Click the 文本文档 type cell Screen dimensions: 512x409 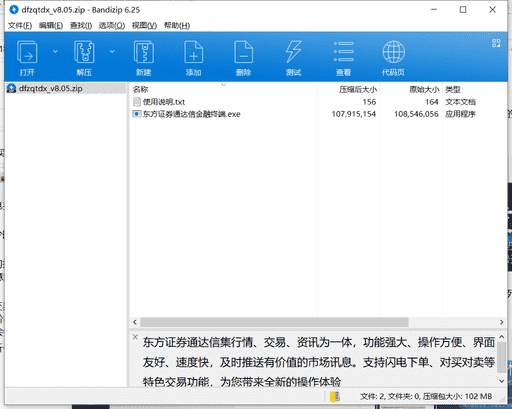coord(460,102)
